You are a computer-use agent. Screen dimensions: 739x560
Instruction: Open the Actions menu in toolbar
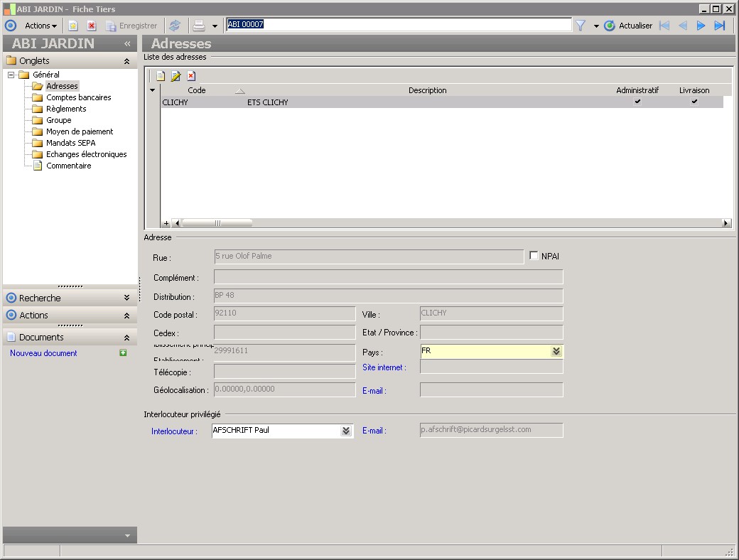click(41, 26)
